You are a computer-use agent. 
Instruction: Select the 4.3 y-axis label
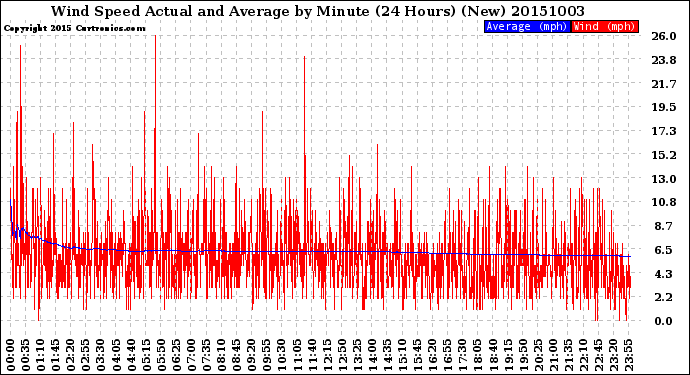(664, 274)
